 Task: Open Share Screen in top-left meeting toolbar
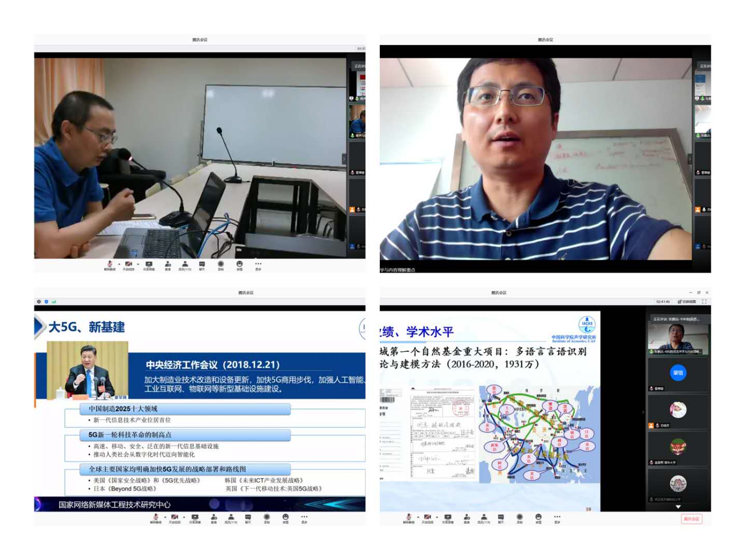(x=149, y=265)
